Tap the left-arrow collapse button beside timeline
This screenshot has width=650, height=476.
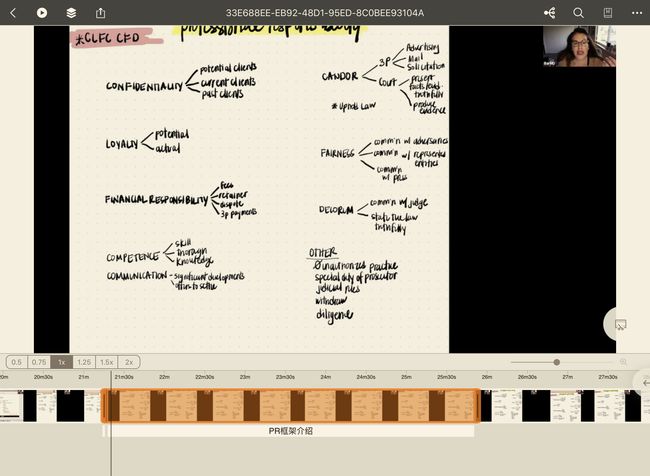645,383
